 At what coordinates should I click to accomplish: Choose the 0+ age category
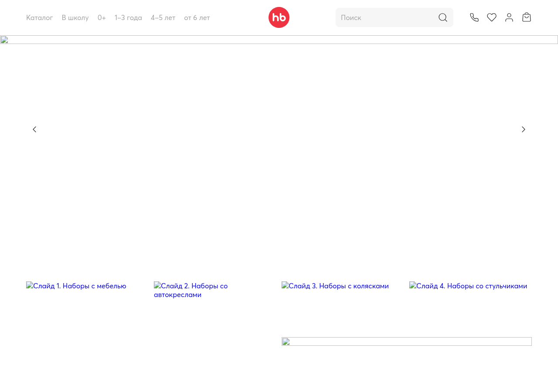[x=102, y=17]
